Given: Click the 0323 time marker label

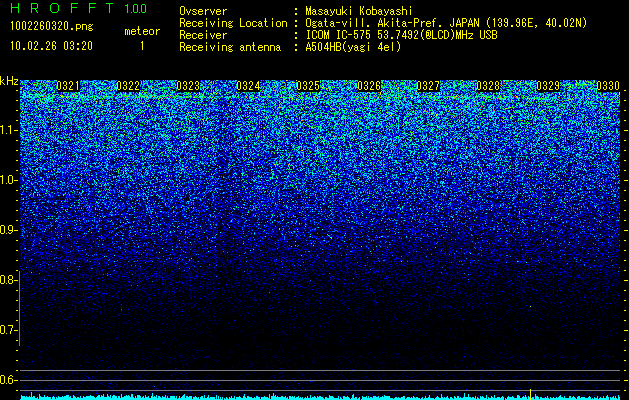Looking at the screenshot, I should pos(188,86).
